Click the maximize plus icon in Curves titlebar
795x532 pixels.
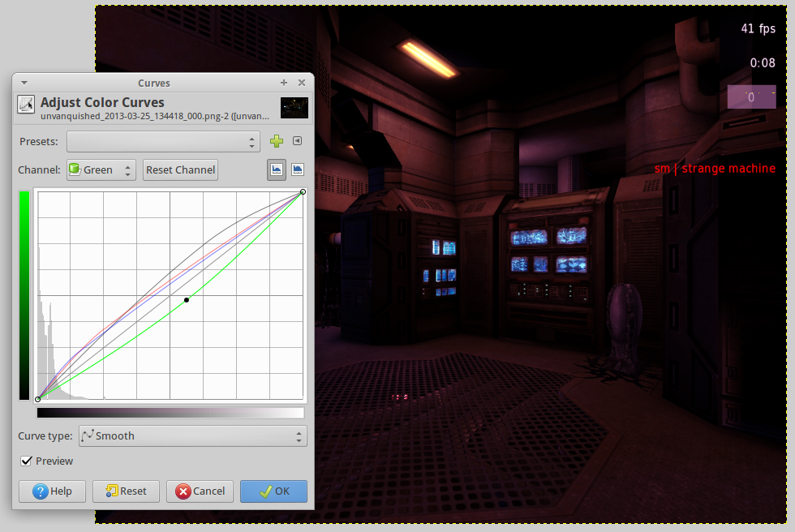284,83
